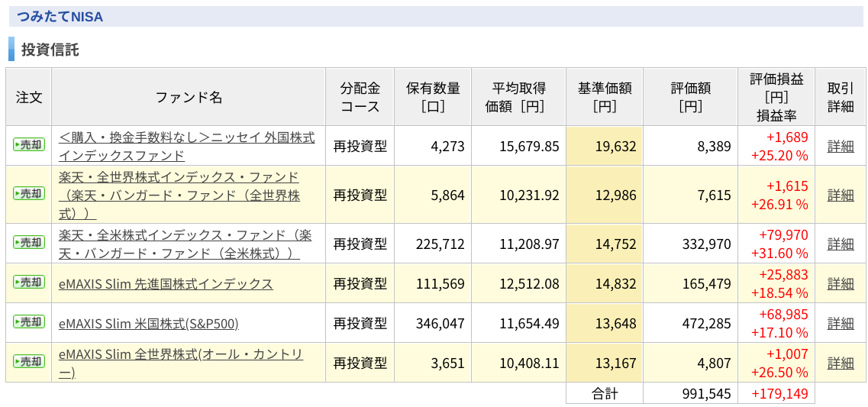Open eMAXIS Slim 全世界株式(オール・カントリー) link

pyautogui.click(x=180, y=363)
